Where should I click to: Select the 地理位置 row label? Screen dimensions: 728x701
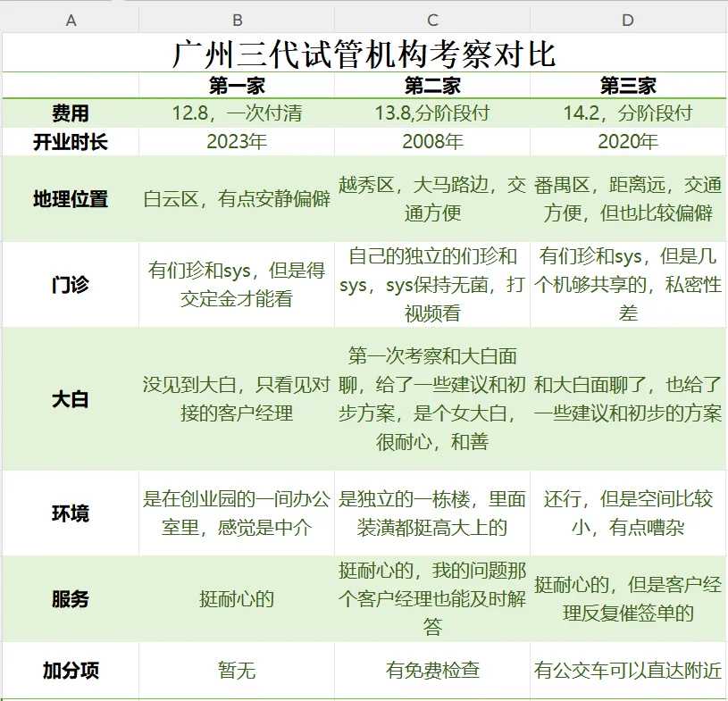pyautogui.click(x=71, y=200)
